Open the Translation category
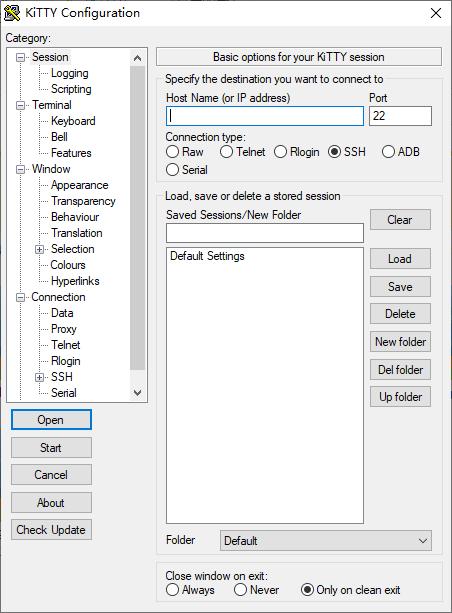Screen dimensions: 452x613 pos(77,233)
